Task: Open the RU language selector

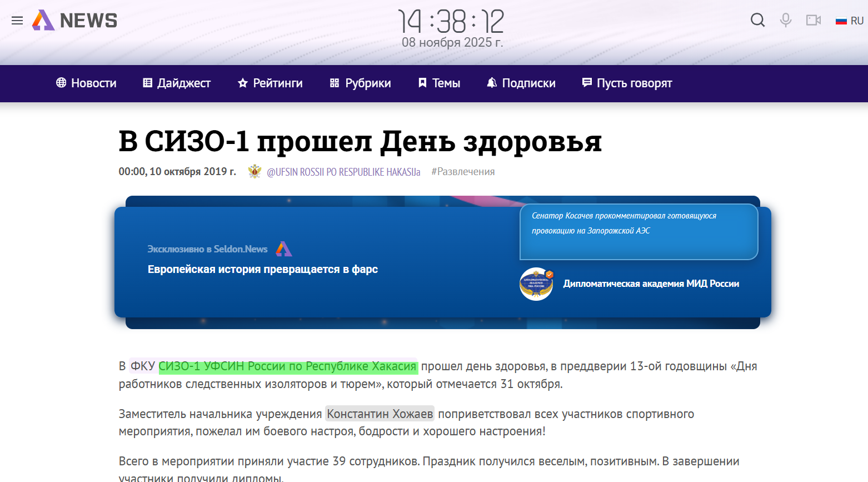Action: 850,20
